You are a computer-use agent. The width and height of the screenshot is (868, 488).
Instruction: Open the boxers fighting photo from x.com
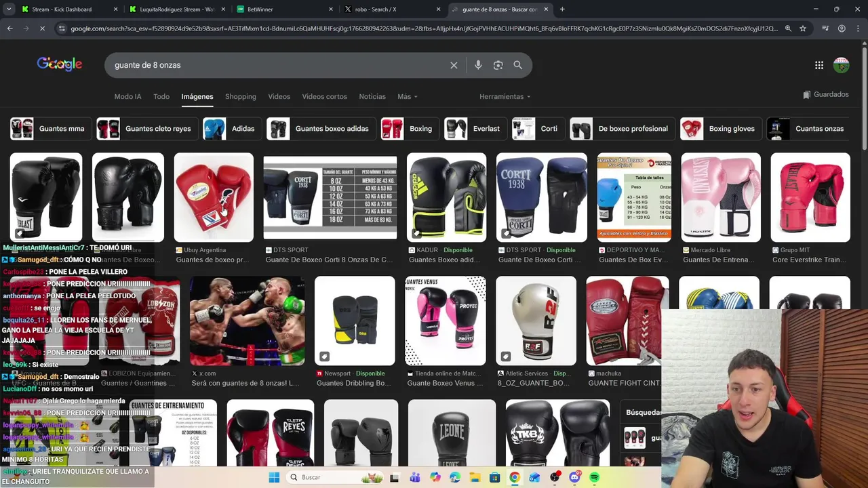coord(248,321)
